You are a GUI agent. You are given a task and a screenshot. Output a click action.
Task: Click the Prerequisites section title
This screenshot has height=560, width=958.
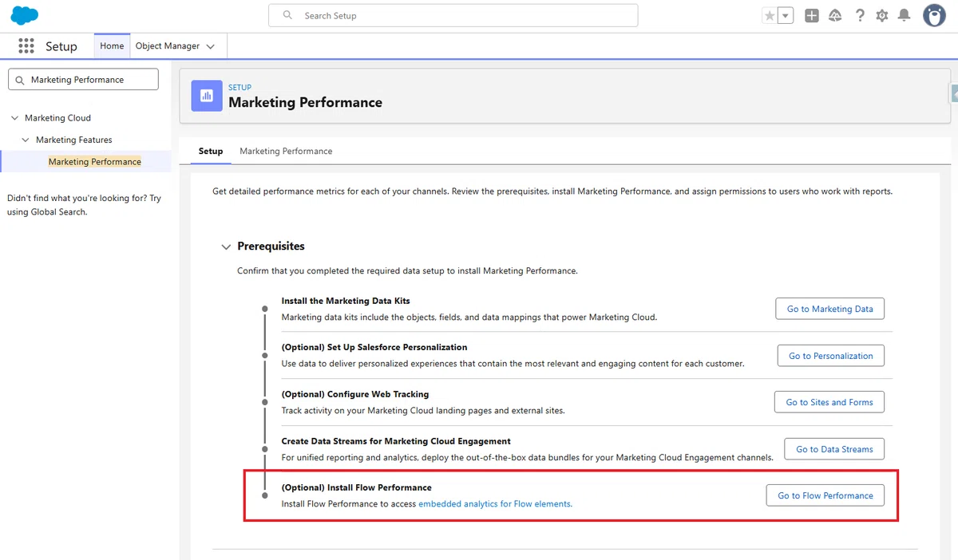(271, 246)
